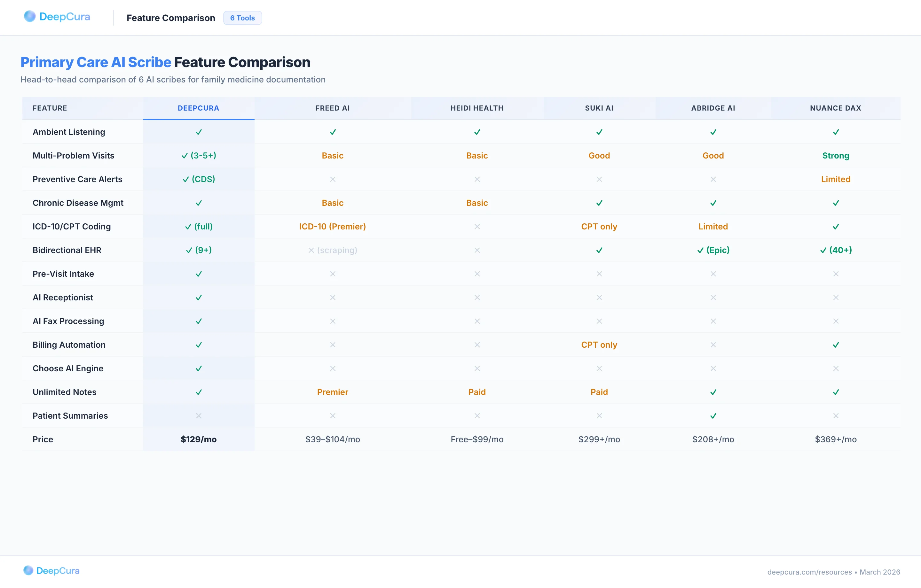Click the Choose AI Engine row label
This screenshot has height=588, width=921.
point(68,368)
